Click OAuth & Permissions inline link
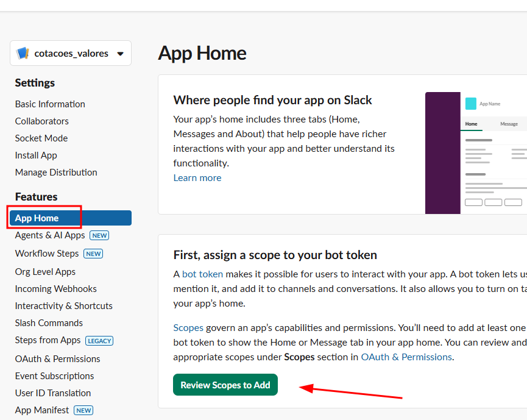The image size is (527, 420). [x=406, y=357]
